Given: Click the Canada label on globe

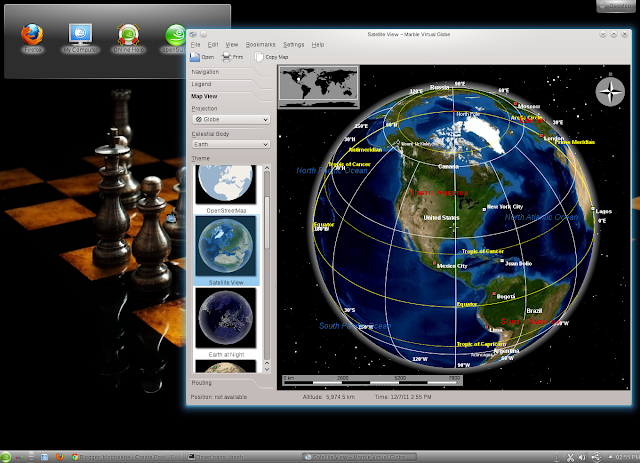Looking at the screenshot, I should 448,167.
